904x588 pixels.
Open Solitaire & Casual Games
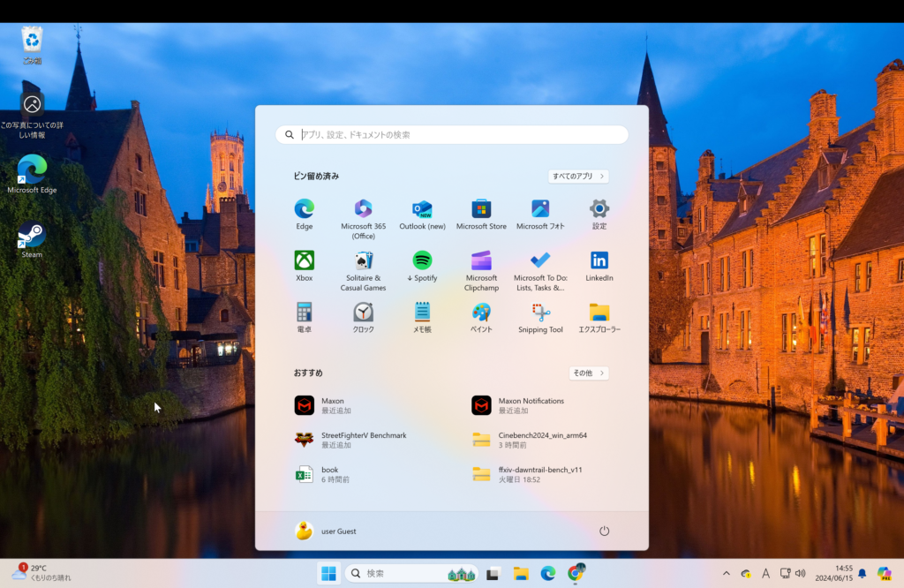(x=363, y=261)
